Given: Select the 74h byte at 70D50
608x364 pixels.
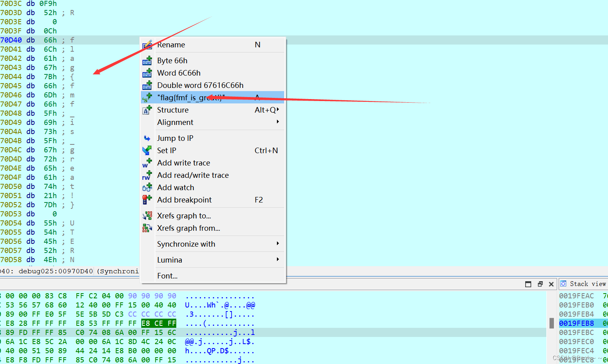Looking at the screenshot, I should (x=50, y=187).
